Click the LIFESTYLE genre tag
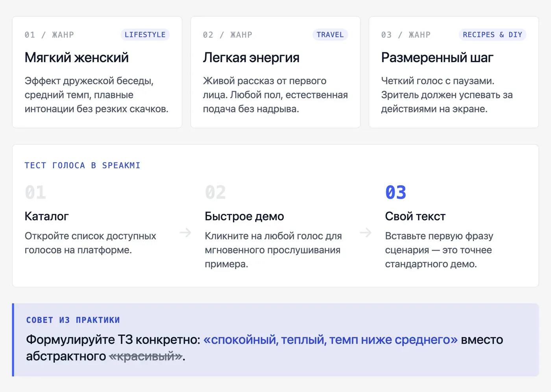 point(145,35)
